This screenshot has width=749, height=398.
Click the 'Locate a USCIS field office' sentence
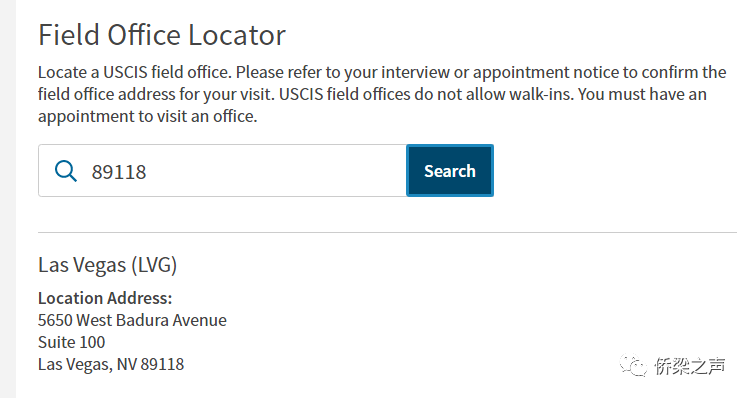coord(135,72)
